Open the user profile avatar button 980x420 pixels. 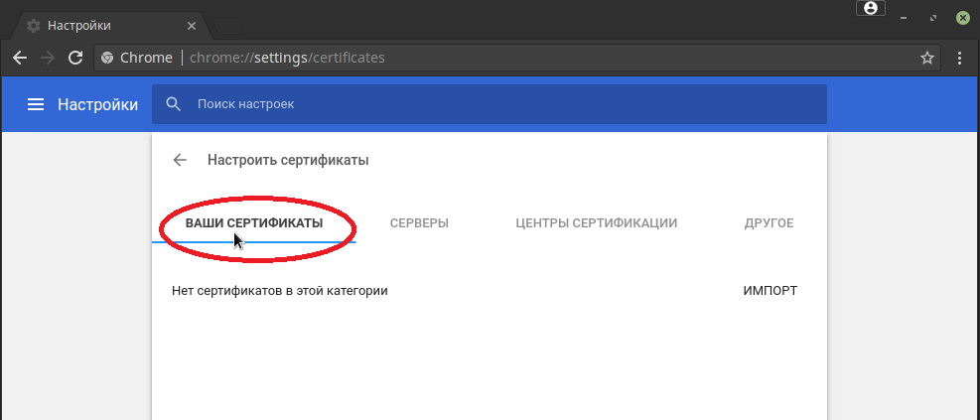(x=870, y=9)
